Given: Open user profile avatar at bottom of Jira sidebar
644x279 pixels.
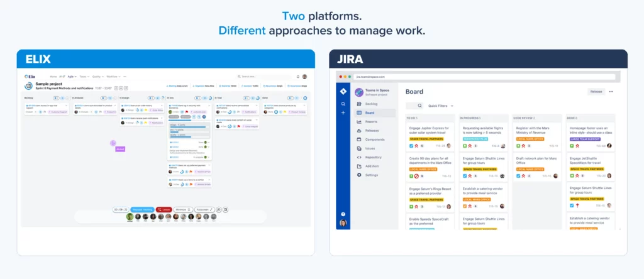Looking at the screenshot, I should 343,223.
